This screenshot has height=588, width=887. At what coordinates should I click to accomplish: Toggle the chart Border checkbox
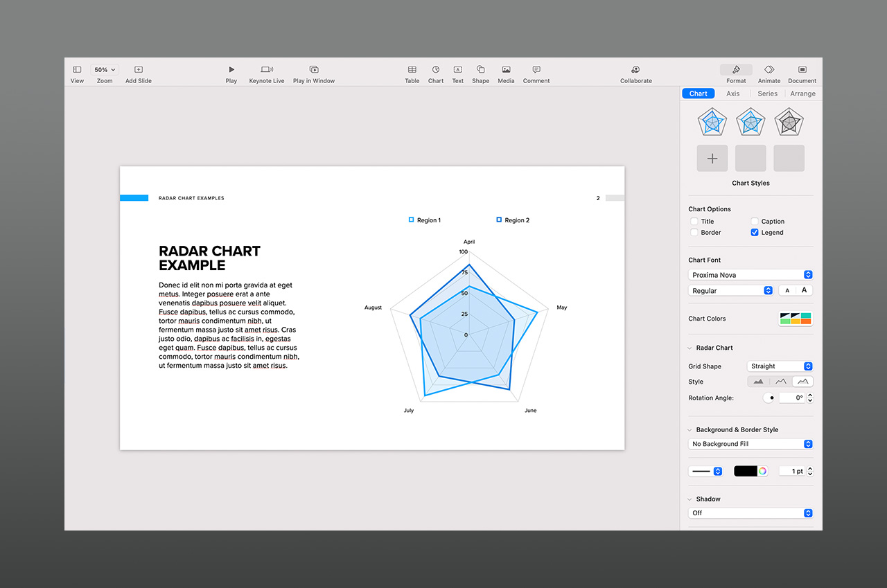(694, 233)
